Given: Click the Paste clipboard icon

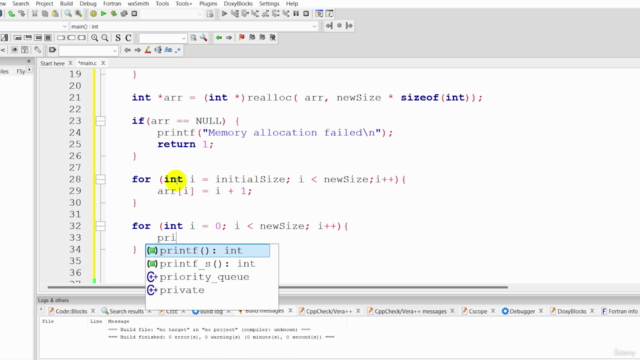Looking at the screenshot, I should [x=55, y=14].
